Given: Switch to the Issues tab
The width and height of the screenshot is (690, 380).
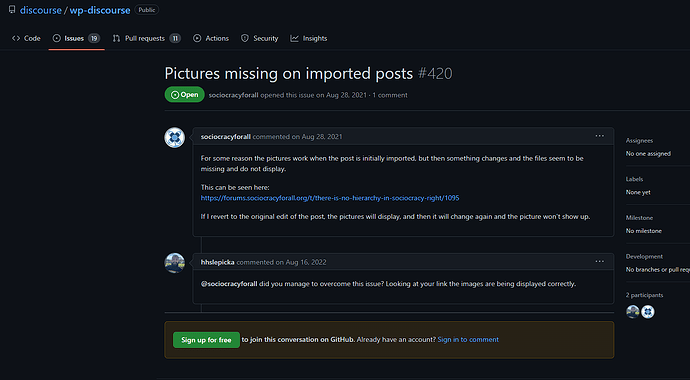Looking at the screenshot, I should (77, 38).
